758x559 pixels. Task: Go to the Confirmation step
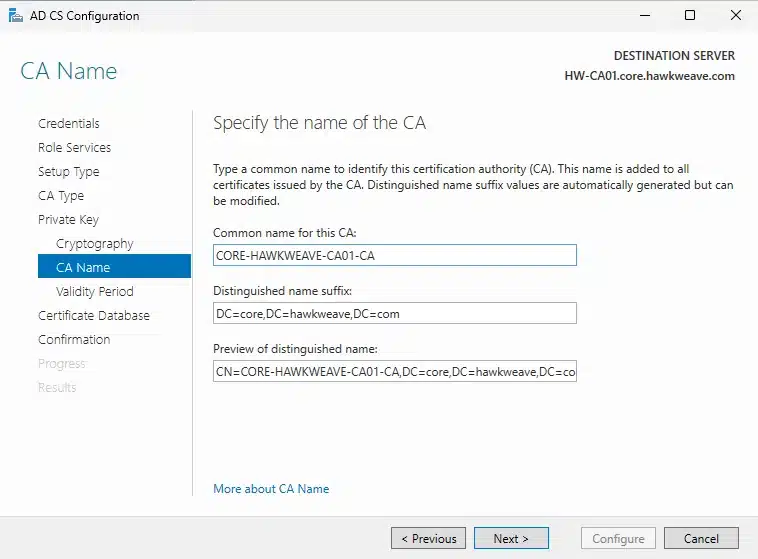tap(74, 340)
